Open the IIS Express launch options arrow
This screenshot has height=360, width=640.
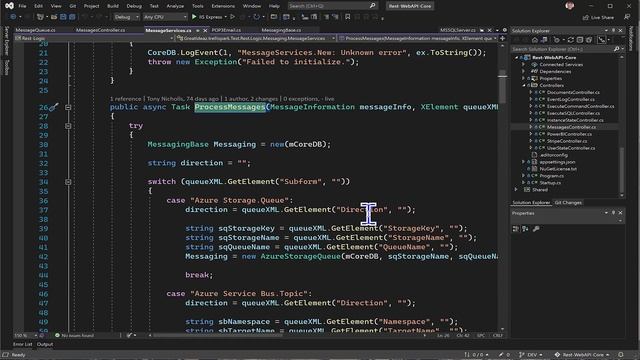tap(225, 17)
